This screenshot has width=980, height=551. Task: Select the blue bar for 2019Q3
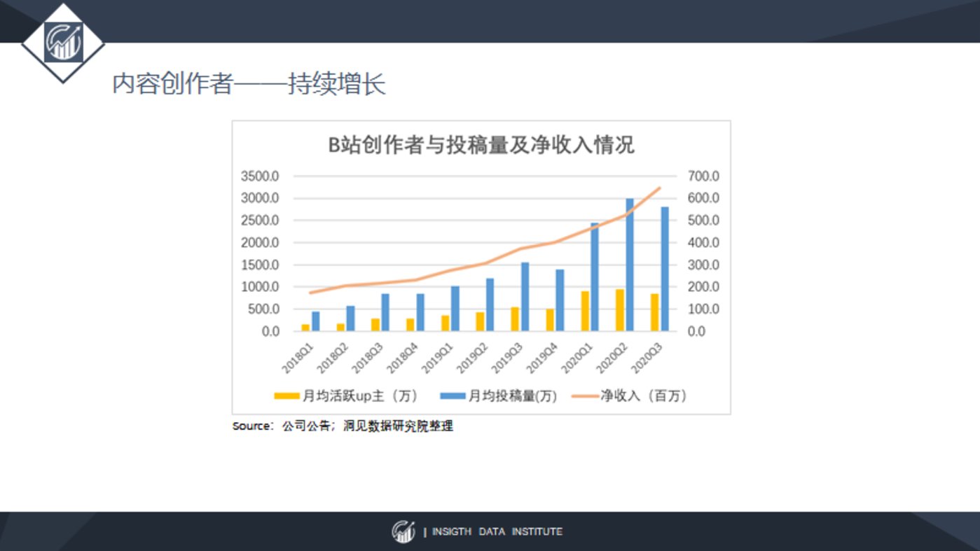(525, 297)
